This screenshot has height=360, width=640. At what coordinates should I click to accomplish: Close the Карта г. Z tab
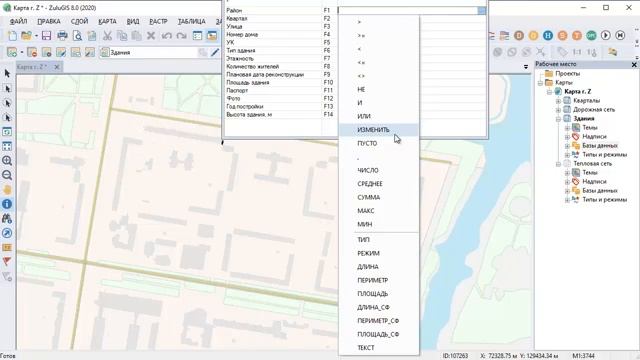click(57, 67)
